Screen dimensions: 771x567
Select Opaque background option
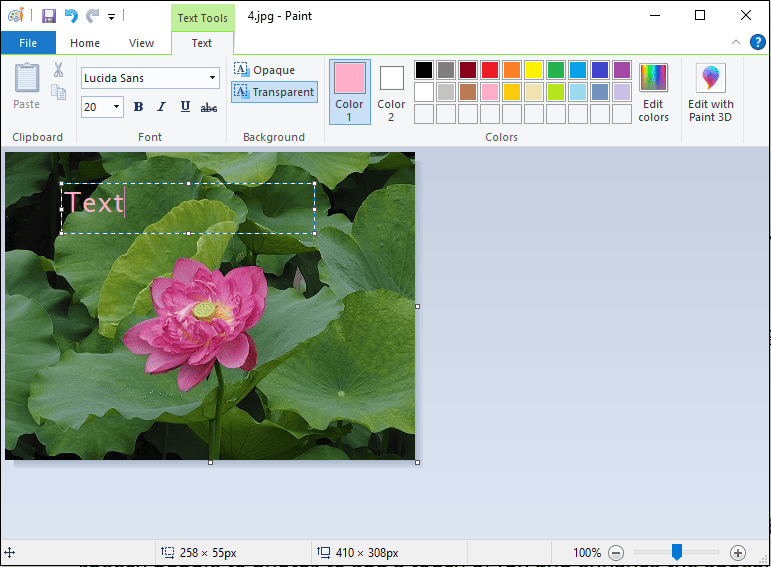pyautogui.click(x=265, y=70)
